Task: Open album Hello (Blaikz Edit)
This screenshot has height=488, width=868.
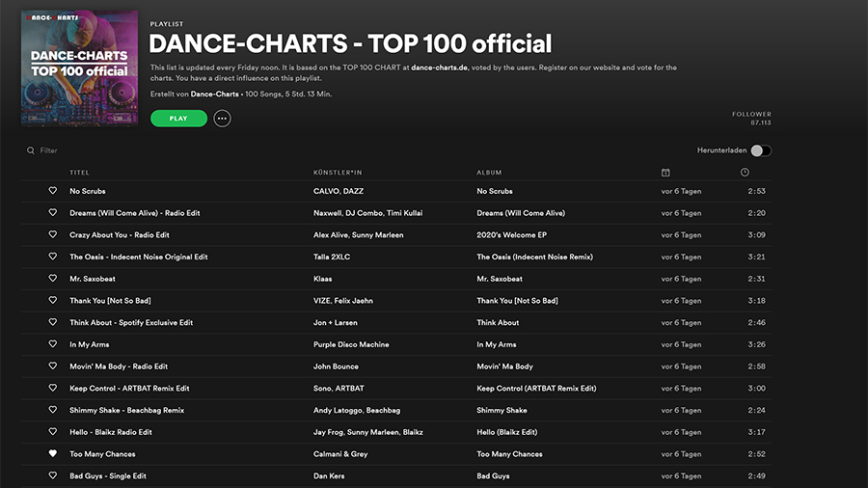Action: point(507,432)
